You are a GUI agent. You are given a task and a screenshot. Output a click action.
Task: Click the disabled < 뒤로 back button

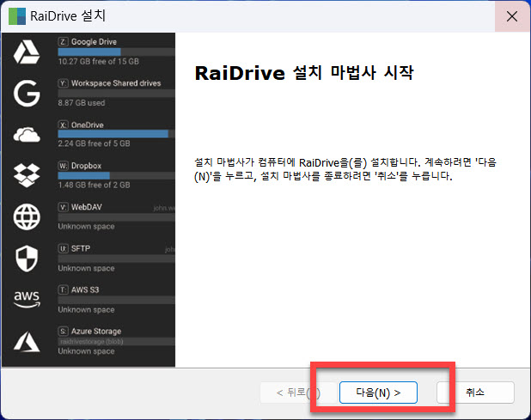(299, 393)
